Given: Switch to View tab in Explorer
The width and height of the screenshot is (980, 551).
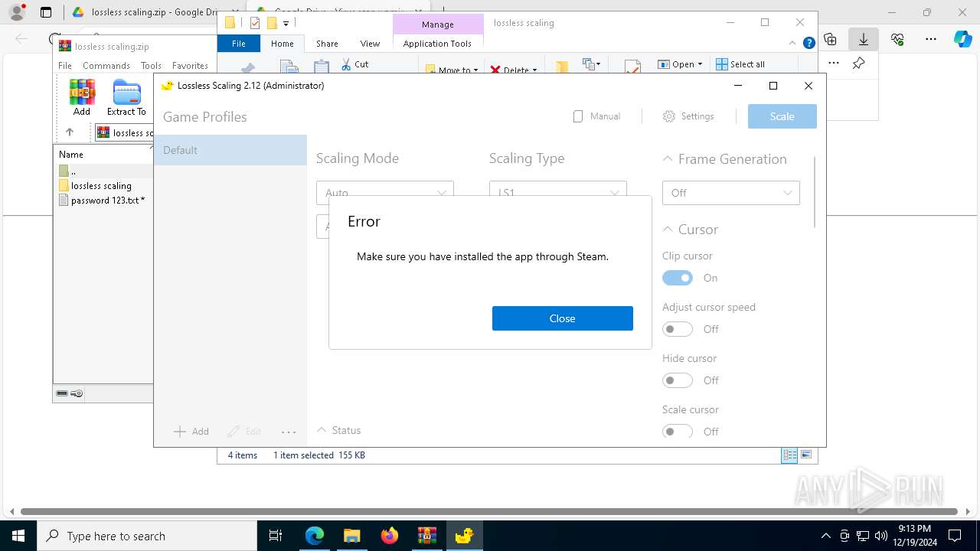Looking at the screenshot, I should point(370,44).
